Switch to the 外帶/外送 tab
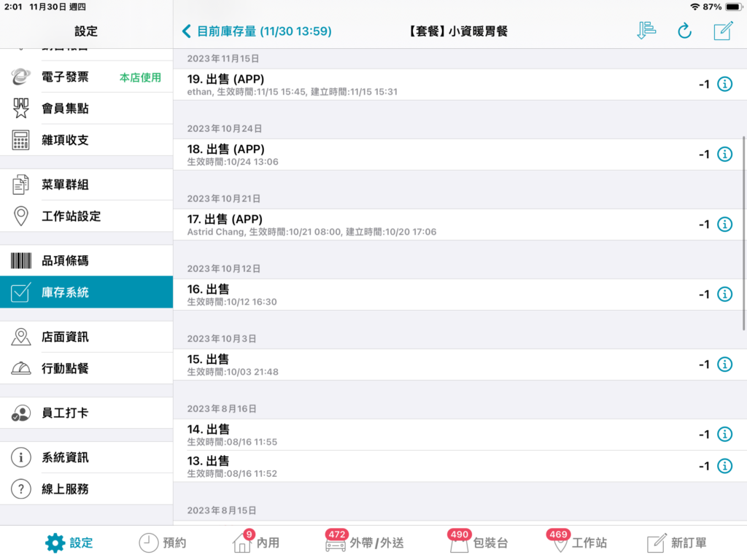The height and width of the screenshot is (560, 747). pos(365,542)
